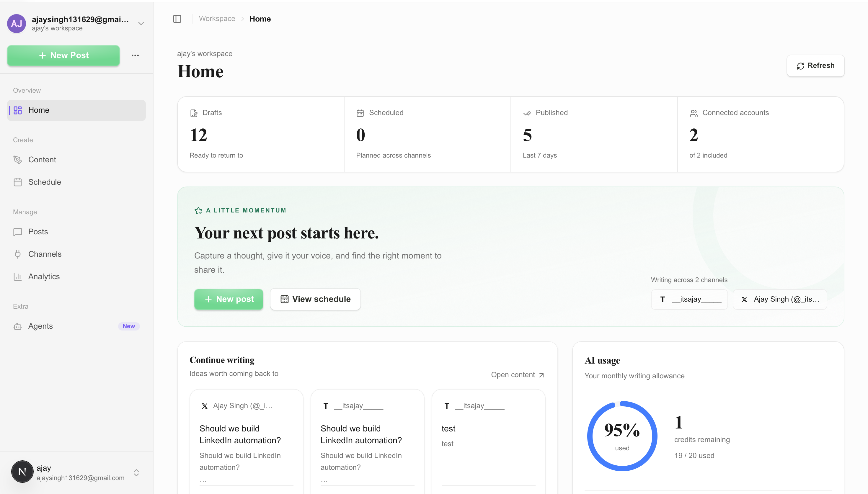Screen dimensions: 868x494
Task: Toggle the sidebar panel icon
Action: pyautogui.click(x=177, y=19)
